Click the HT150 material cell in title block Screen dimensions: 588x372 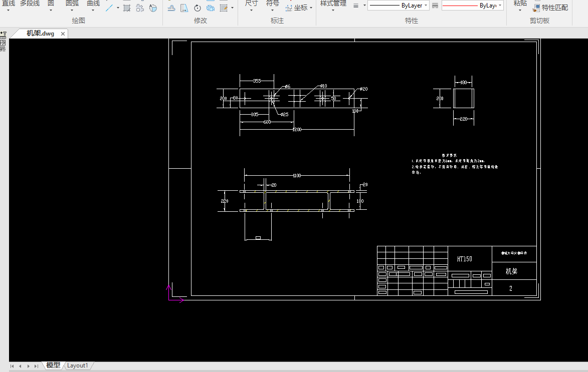coord(464,259)
